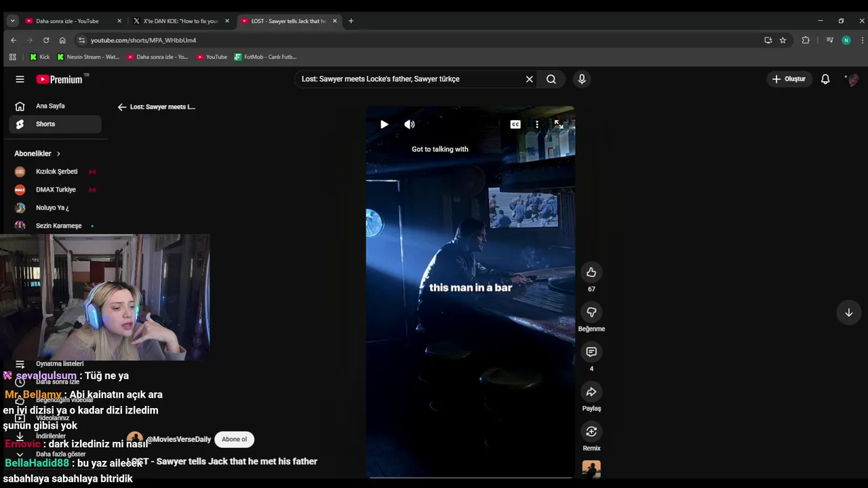Open @MoviesVerseDaily channel link
Screen dimensions: 868x488
coord(178,439)
